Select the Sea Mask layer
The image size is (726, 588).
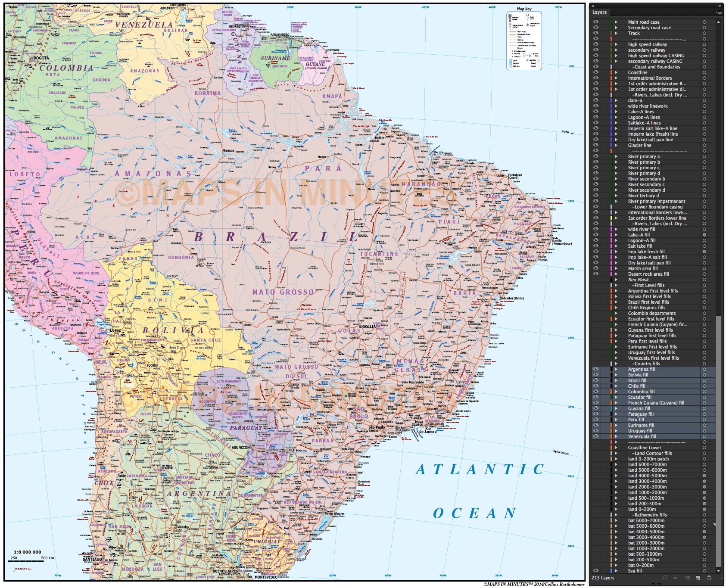coord(638,280)
